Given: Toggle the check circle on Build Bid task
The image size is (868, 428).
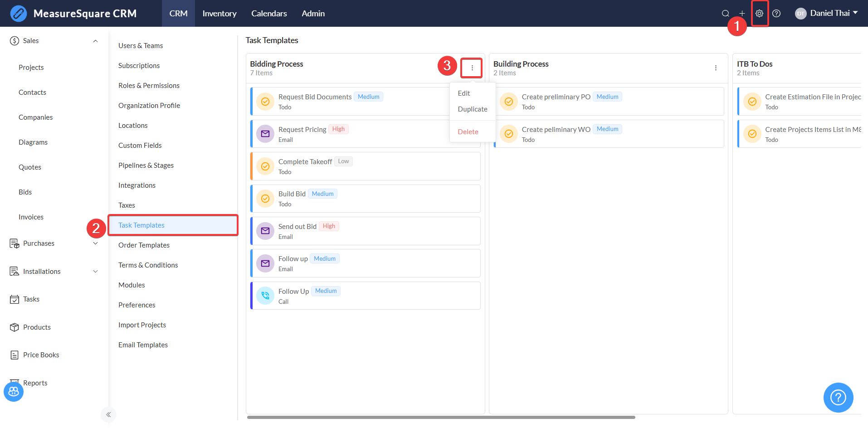Looking at the screenshot, I should point(265,199).
